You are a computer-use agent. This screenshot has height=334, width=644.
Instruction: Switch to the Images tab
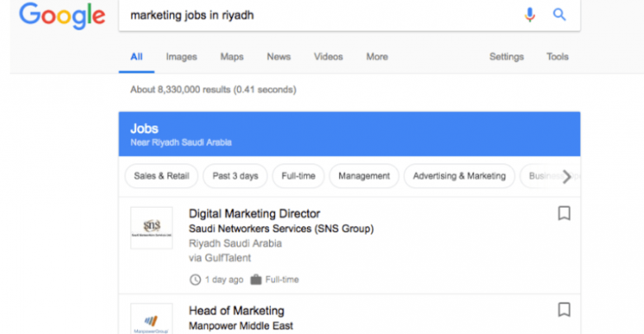point(182,57)
